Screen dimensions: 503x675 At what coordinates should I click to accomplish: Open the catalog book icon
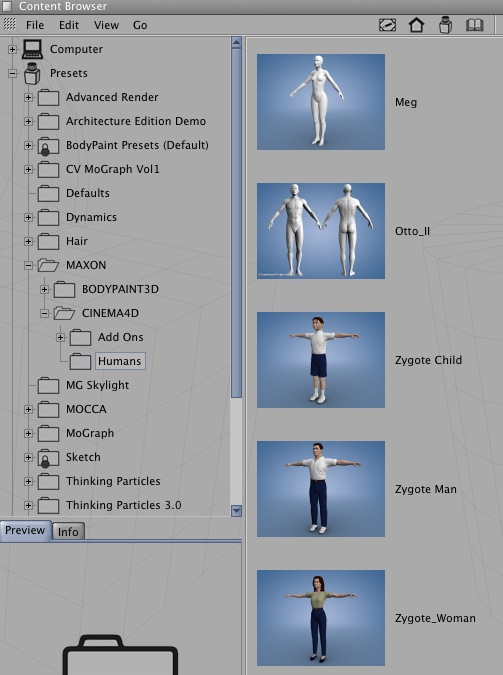coord(475,25)
